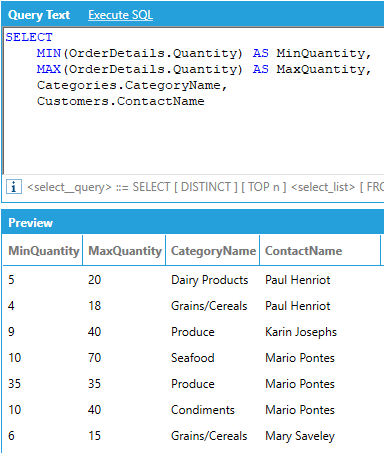Select the Preview panel header
Viewport: 384px width, 453px height.
(193, 222)
